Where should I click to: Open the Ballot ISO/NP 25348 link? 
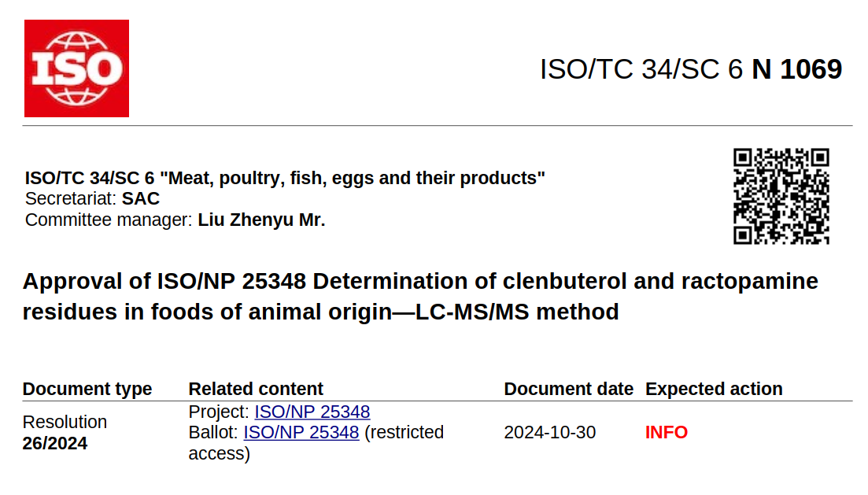tap(301, 432)
